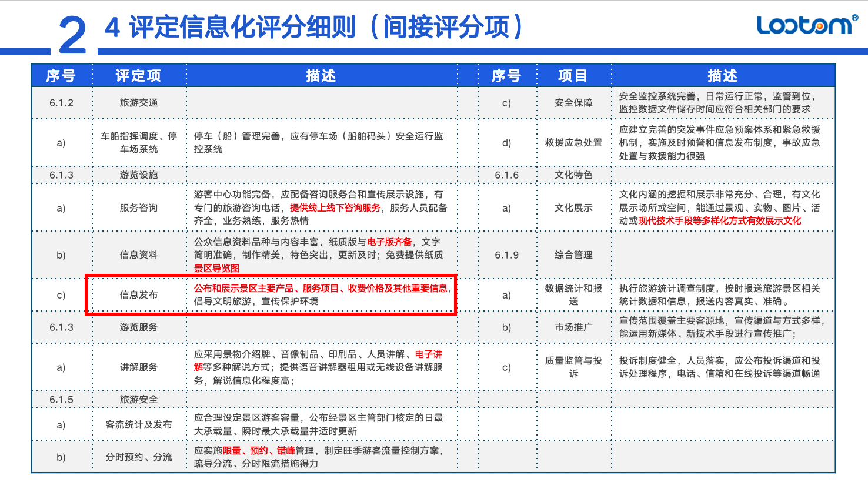Screen dimensions: 868x489
Task: Click the description starting 宣传范围覆盖主要客源地
Action: pos(722,327)
